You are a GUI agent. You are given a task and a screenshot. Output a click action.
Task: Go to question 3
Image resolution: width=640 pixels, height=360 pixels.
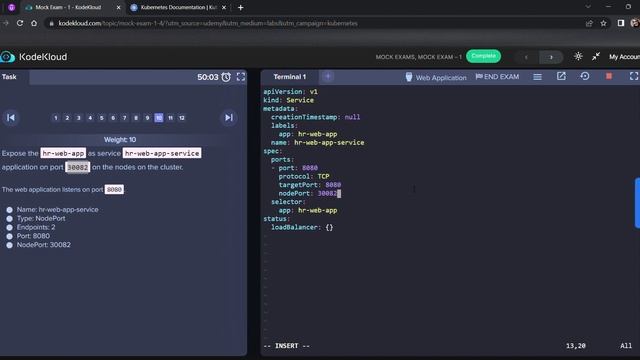(x=79, y=118)
